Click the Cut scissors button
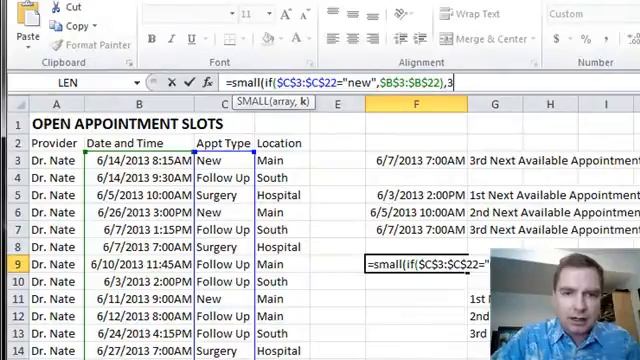The width and height of the screenshot is (640, 360). (65, 7)
